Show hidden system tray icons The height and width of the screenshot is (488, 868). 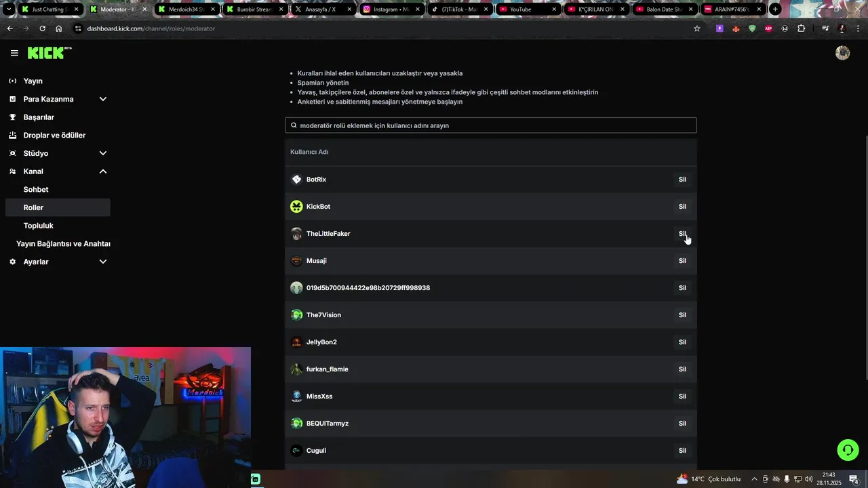[x=754, y=479]
